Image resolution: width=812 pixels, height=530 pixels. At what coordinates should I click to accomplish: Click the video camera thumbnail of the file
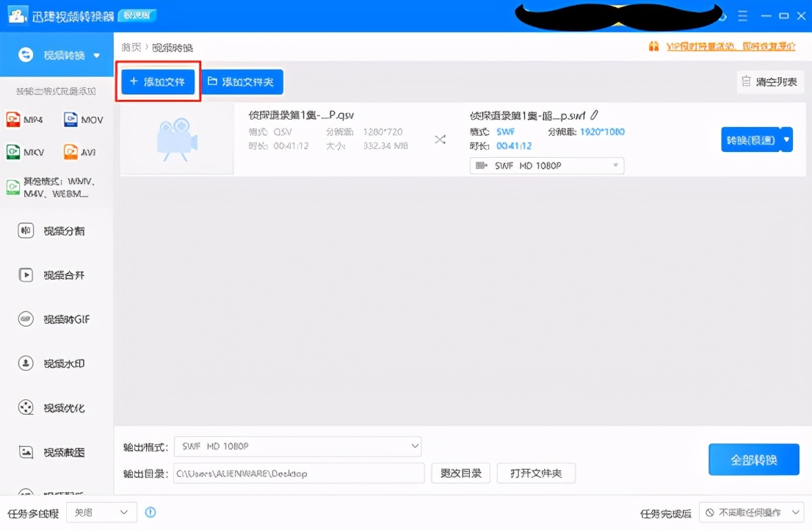pyautogui.click(x=177, y=139)
